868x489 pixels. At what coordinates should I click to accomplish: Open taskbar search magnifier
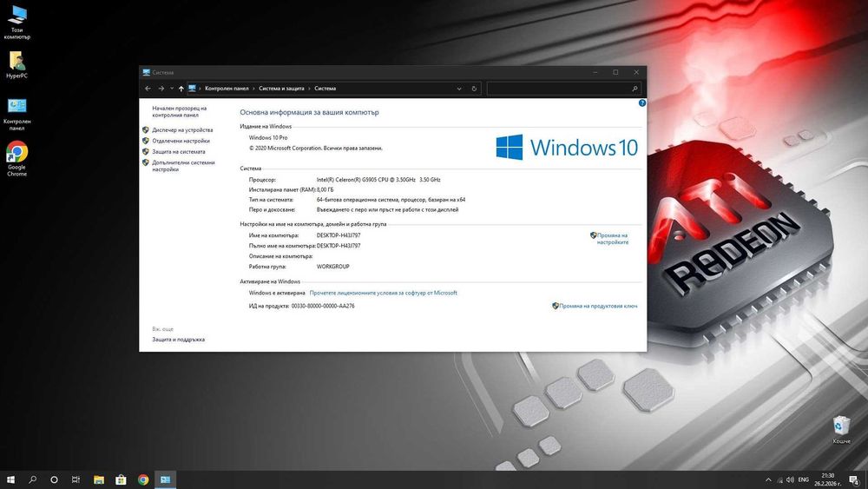33,479
